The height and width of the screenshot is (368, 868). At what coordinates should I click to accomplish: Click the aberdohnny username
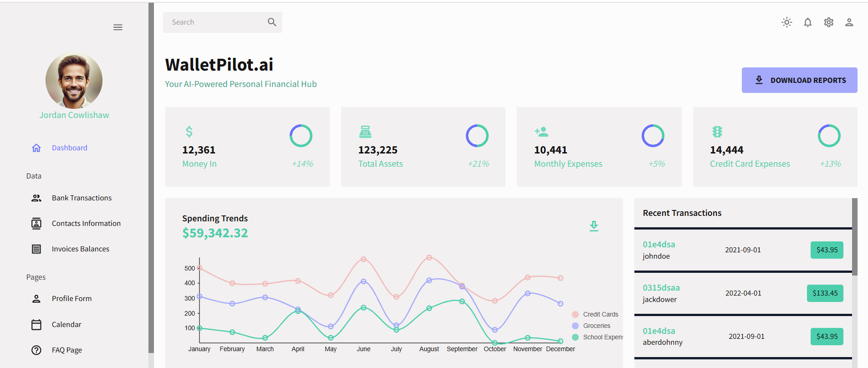[663, 342]
